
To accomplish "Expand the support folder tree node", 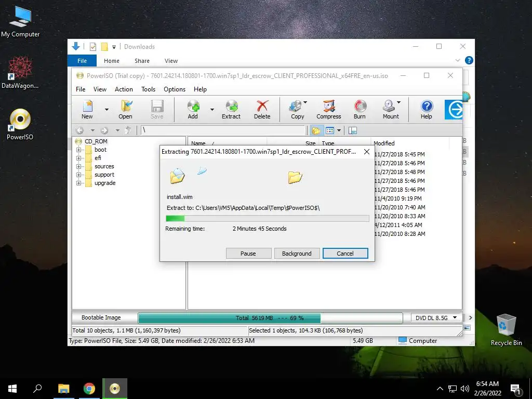I will pyautogui.click(x=79, y=175).
